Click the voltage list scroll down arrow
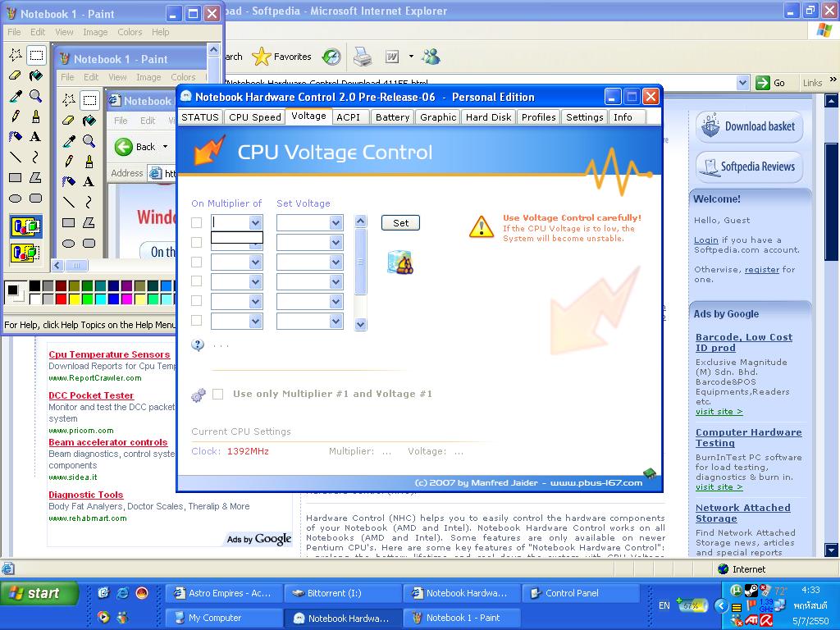The width and height of the screenshot is (840, 630). click(x=361, y=324)
